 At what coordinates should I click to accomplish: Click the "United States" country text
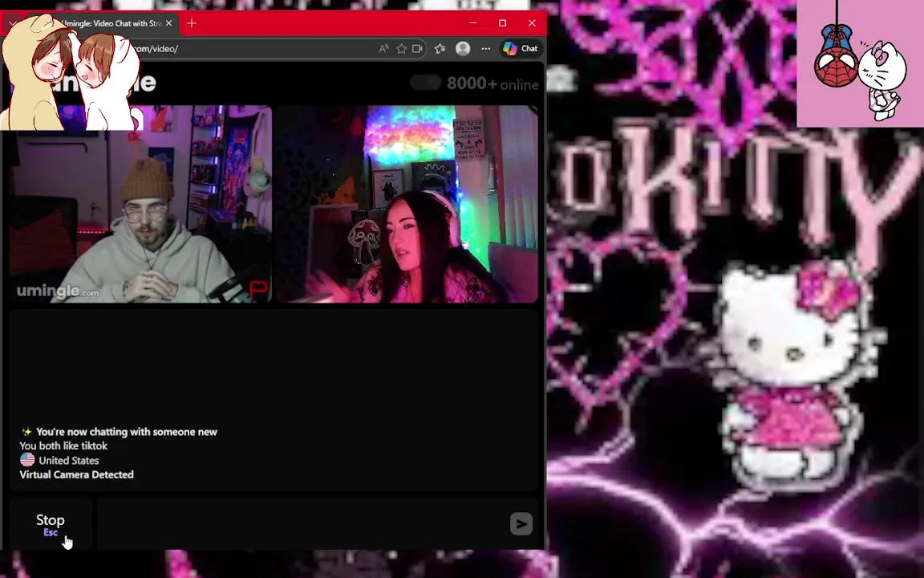point(69,461)
